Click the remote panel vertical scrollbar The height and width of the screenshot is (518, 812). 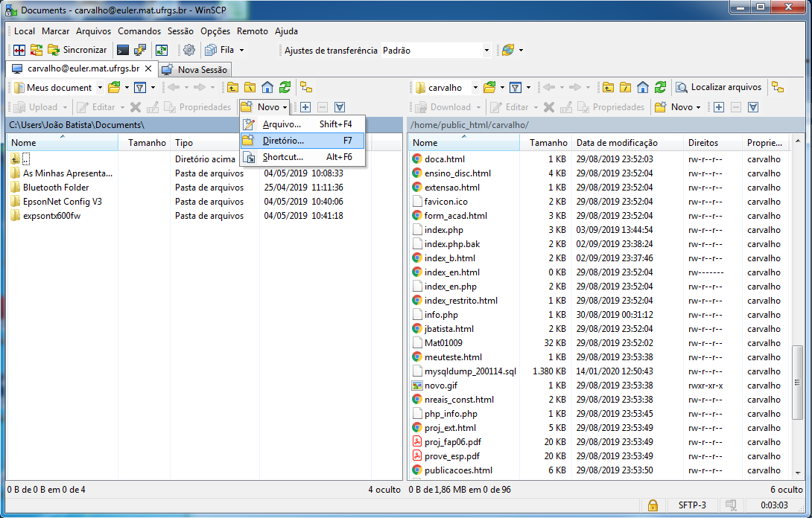[798, 383]
